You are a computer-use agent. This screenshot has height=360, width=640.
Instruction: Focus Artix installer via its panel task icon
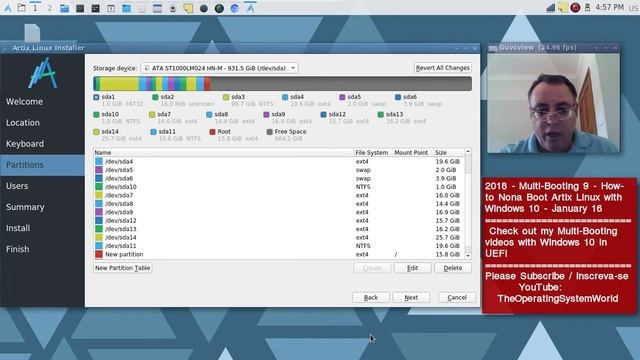250,8
